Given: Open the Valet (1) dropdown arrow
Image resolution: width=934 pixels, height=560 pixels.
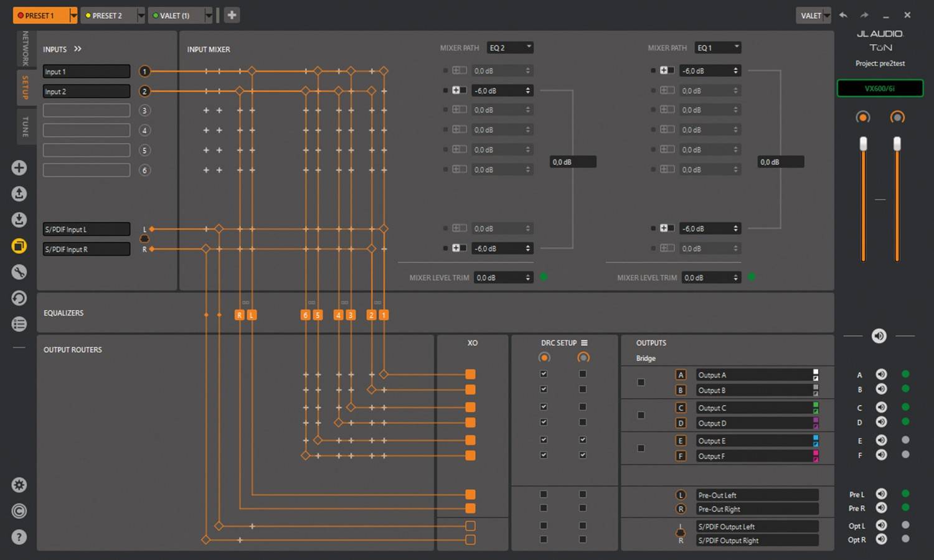Looking at the screenshot, I should tap(209, 16).
